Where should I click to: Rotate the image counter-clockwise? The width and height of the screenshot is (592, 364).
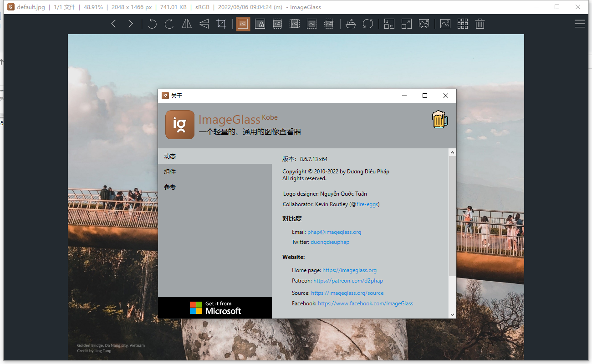[152, 24]
